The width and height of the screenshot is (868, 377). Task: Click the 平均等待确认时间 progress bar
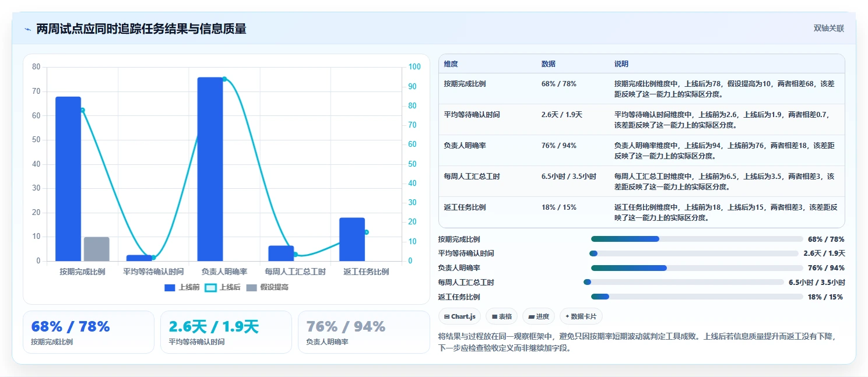click(x=694, y=253)
